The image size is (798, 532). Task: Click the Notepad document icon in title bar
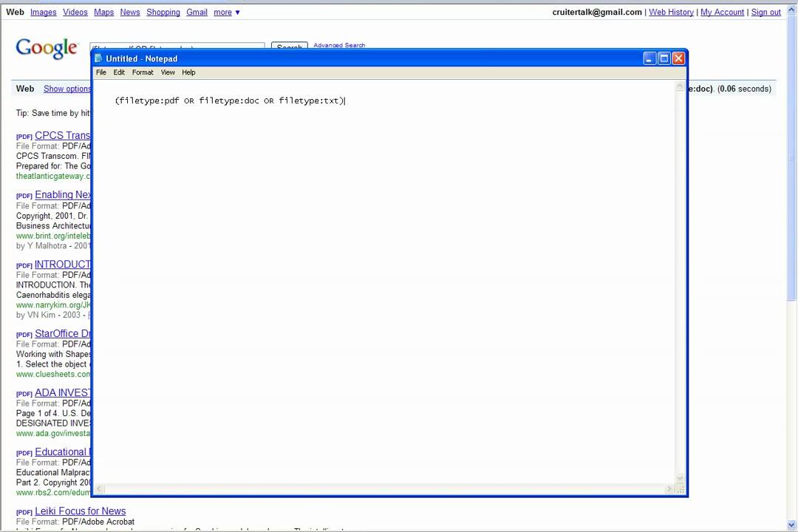[x=99, y=58]
